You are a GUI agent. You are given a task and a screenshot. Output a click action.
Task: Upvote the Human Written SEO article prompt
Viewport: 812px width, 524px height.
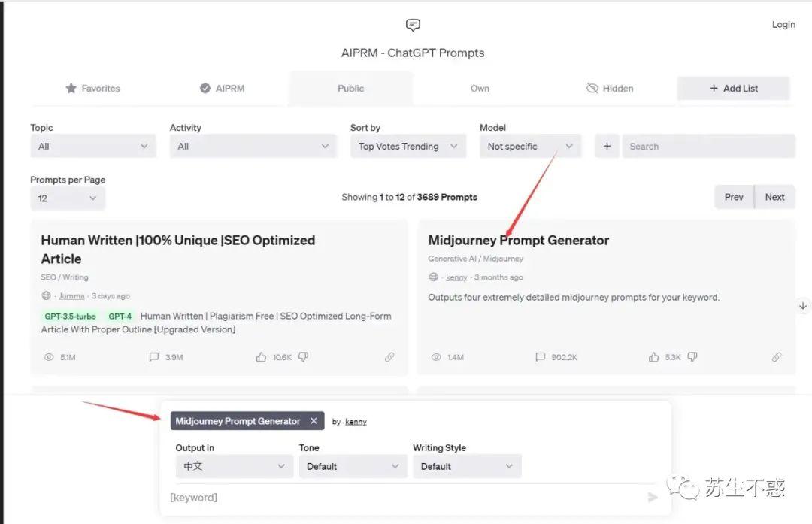pyautogui.click(x=261, y=357)
